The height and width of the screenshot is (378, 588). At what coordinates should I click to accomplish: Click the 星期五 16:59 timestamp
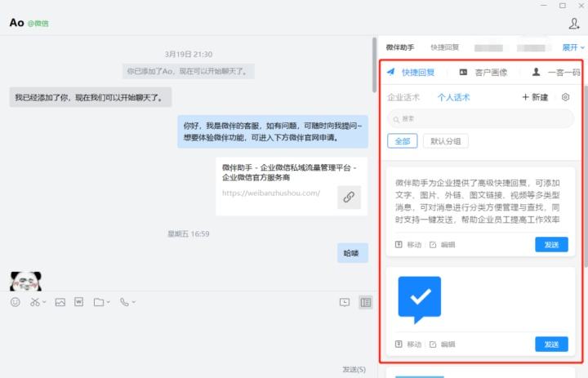click(x=189, y=234)
